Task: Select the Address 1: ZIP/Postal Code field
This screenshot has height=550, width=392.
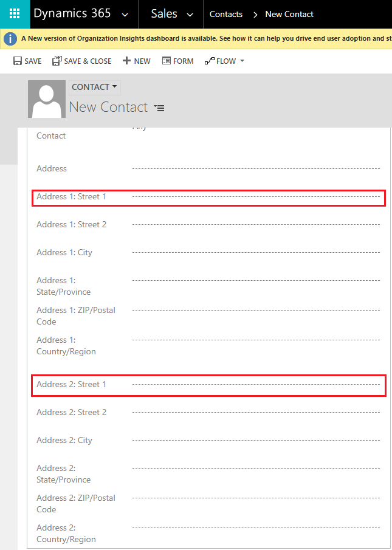Action: [x=256, y=310]
